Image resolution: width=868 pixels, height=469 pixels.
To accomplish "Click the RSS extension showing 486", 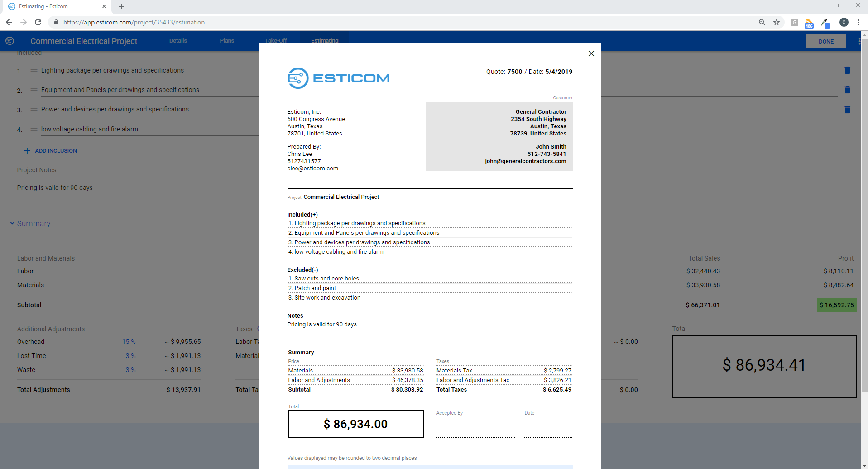I will pos(810,22).
